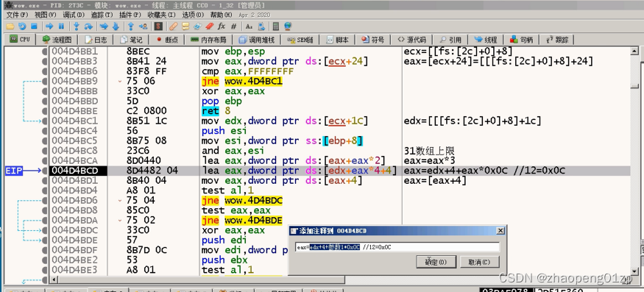This screenshot has height=292, width=644.
Task: Open the 视图(V) menu
Action: coord(45,15)
